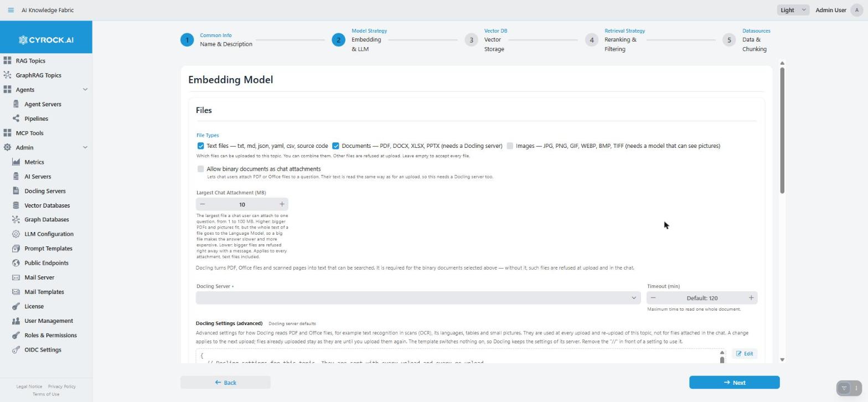Click the Pipelines share icon
The height and width of the screenshot is (402, 868).
(x=16, y=118)
